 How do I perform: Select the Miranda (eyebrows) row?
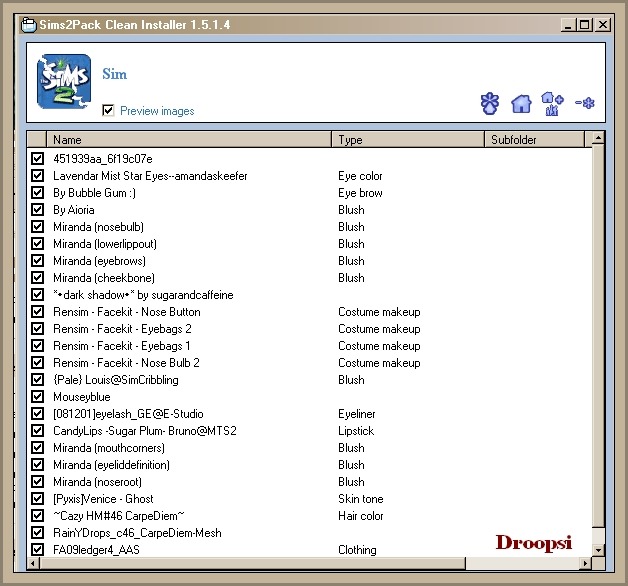click(x=309, y=261)
